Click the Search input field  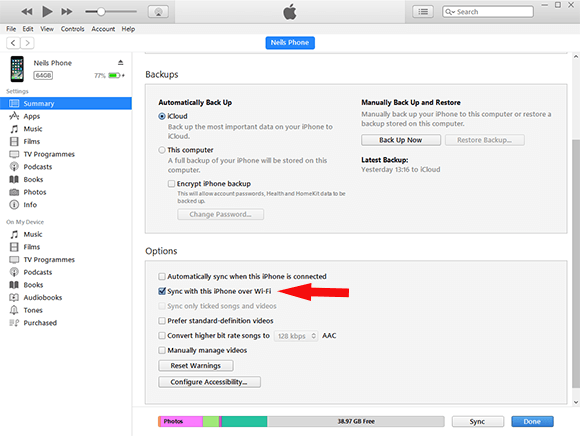[488, 12]
